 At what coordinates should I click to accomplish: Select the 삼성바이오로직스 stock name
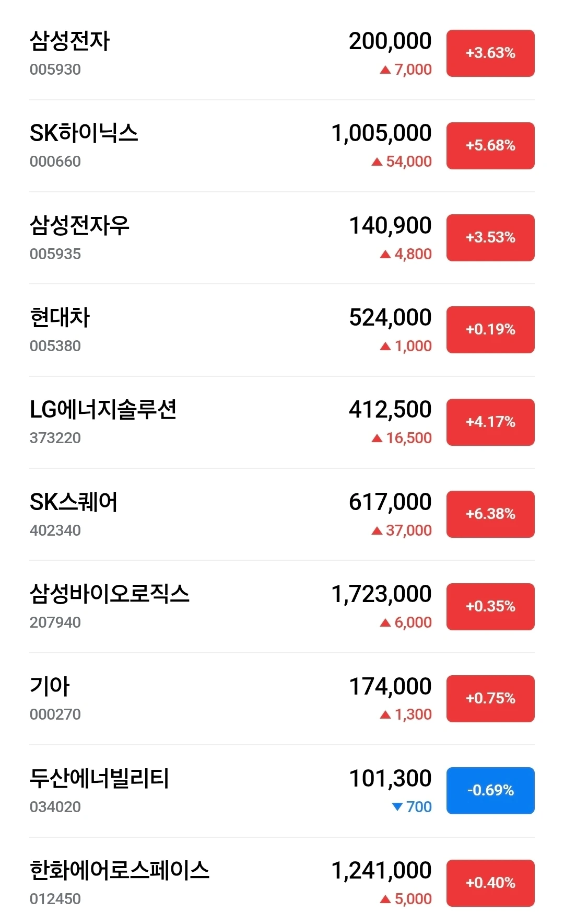click(x=109, y=594)
